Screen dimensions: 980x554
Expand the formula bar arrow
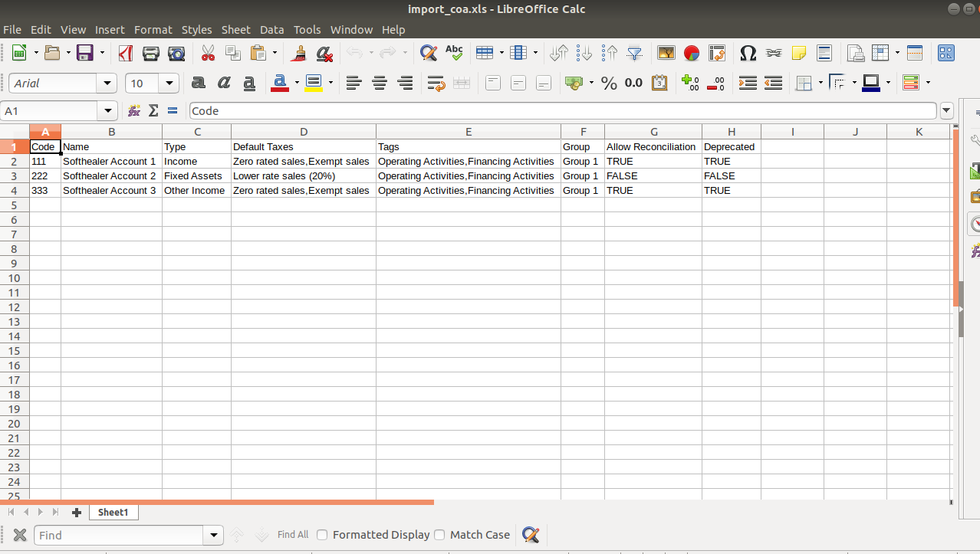tap(946, 111)
